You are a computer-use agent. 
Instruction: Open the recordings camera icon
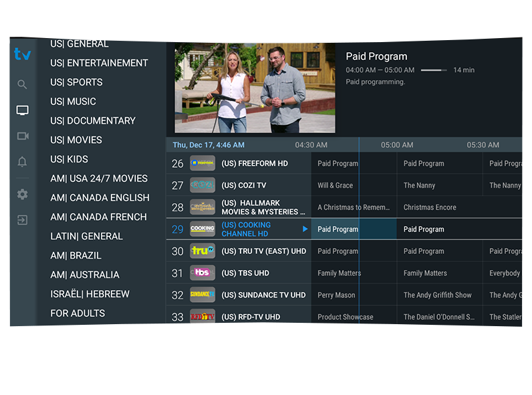click(22, 136)
